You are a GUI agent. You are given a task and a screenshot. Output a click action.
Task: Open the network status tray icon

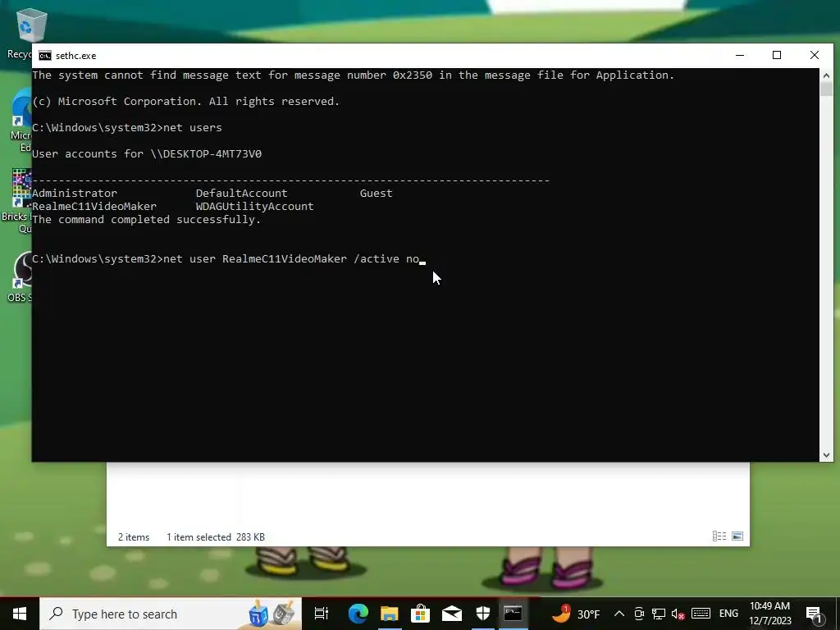point(659,614)
